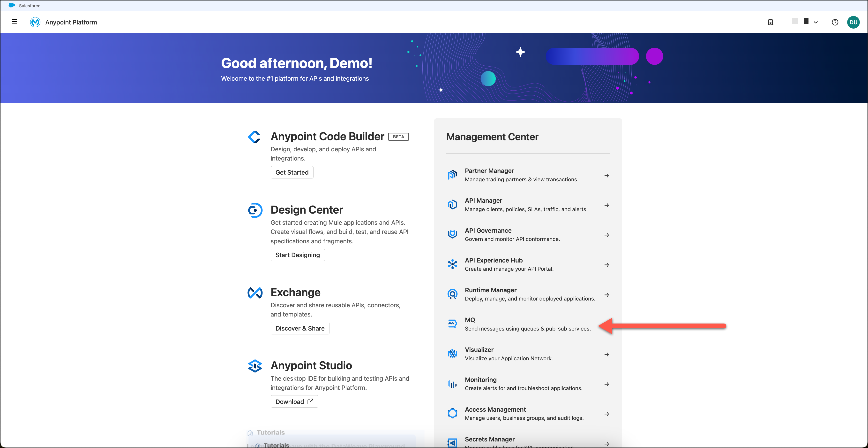The width and height of the screenshot is (868, 448).
Task: Open the business group building icon
Action: pyautogui.click(x=770, y=22)
